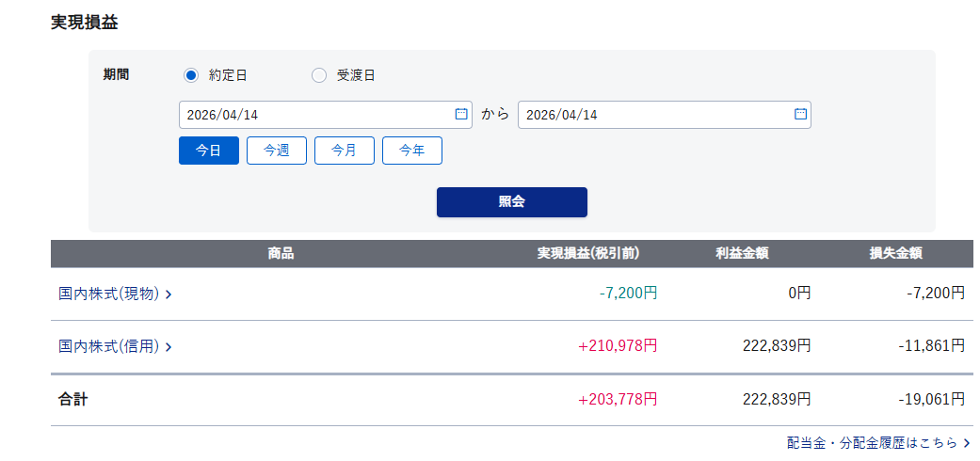Expand 国内株式(現物) row details
980x461 pixels.
click(x=115, y=294)
